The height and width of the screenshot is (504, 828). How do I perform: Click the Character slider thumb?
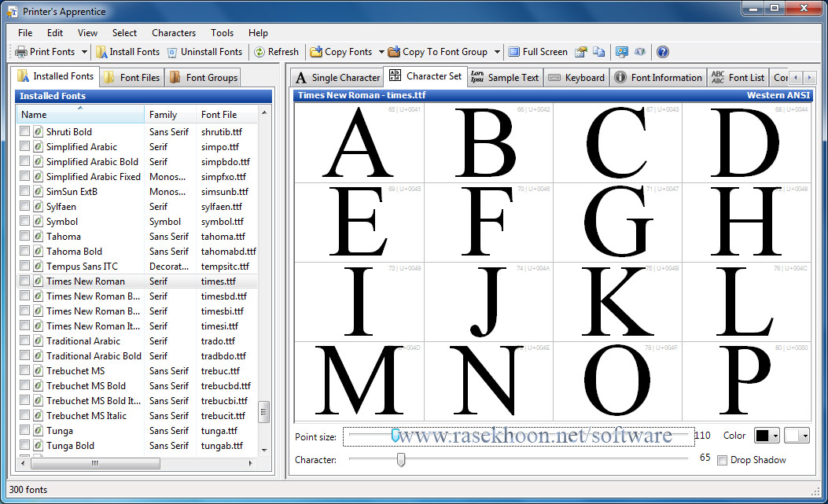click(x=401, y=459)
